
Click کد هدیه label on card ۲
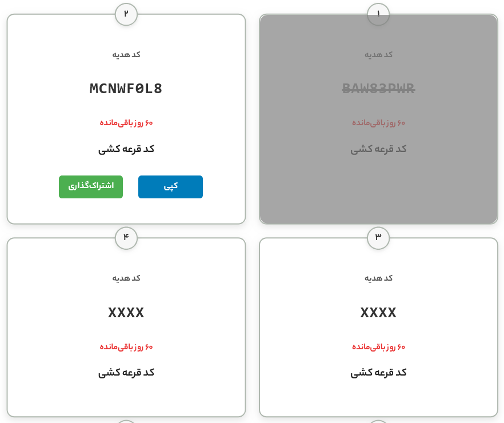point(126,54)
